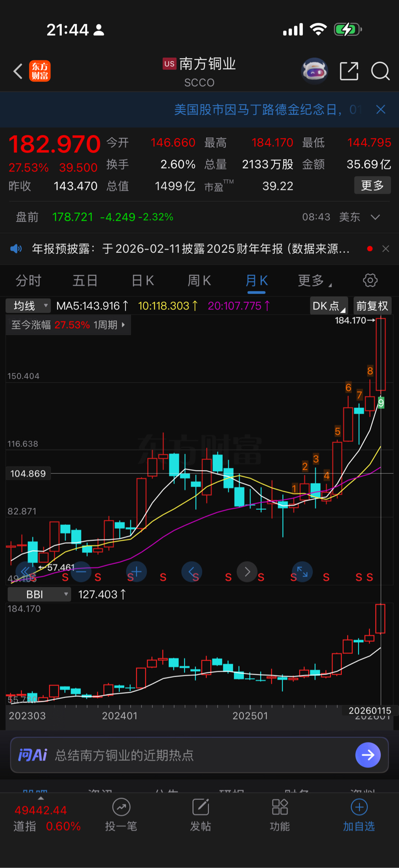
Task: Open the BBI indicator dropdown
Action: [39, 594]
